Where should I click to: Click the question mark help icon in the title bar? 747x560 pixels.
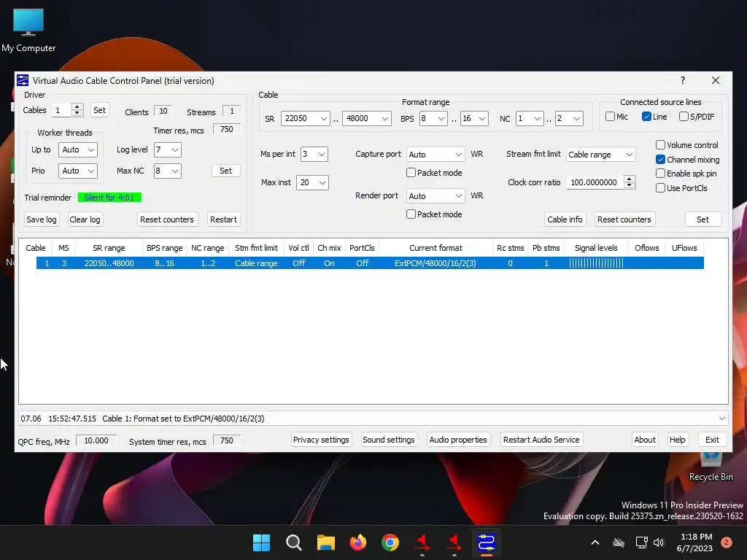683,80
